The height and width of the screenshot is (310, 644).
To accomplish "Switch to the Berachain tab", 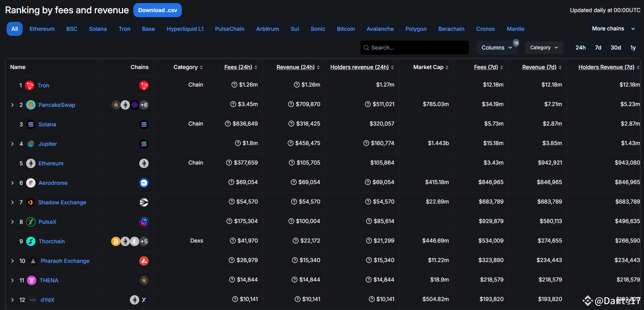I will pos(451,29).
